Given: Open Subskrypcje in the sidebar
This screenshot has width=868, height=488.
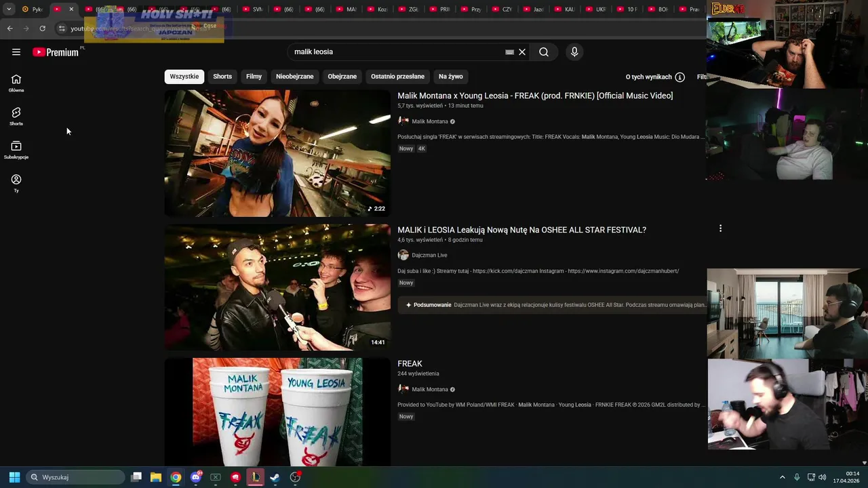Looking at the screenshot, I should pos(16,150).
